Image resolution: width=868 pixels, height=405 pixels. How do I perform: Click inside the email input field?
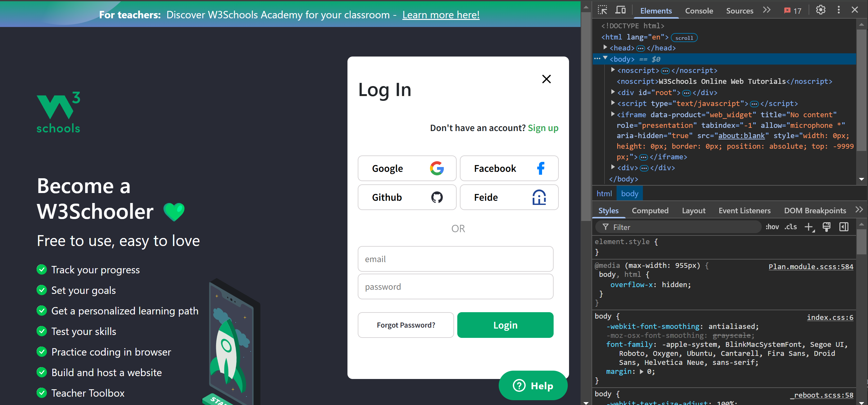pos(455,259)
